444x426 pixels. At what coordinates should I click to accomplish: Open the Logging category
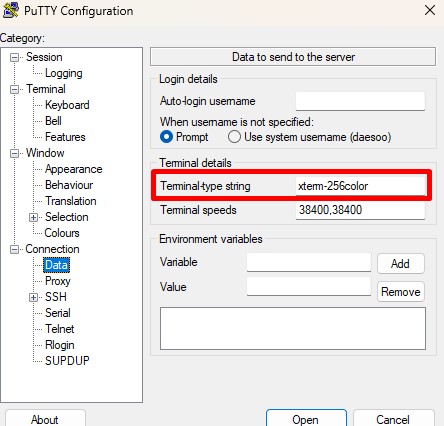coord(64,73)
